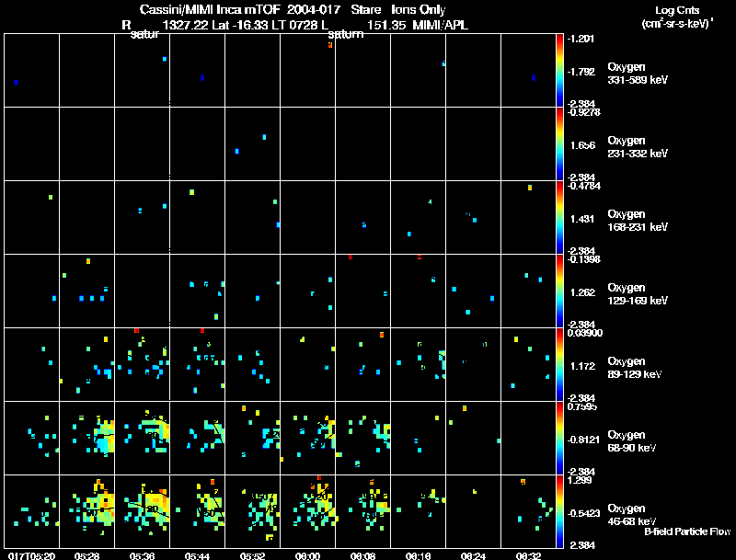Click the '06:00' time axis label
The image size is (736, 560).
308,555
